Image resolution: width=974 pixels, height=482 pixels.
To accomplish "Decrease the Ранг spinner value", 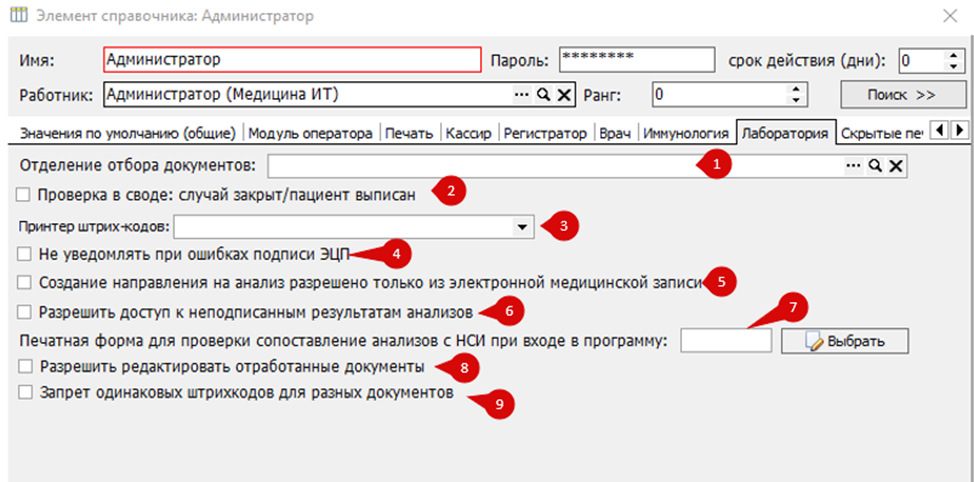I will [795, 101].
